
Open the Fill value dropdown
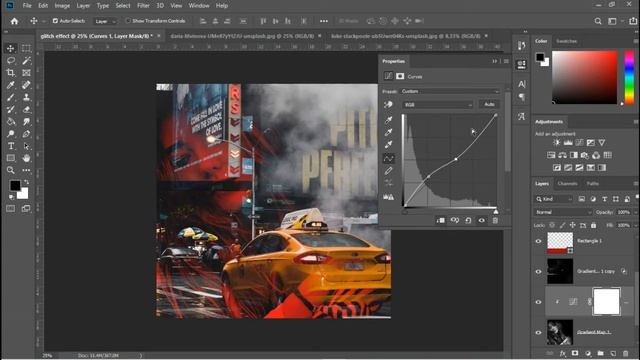(636, 225)
